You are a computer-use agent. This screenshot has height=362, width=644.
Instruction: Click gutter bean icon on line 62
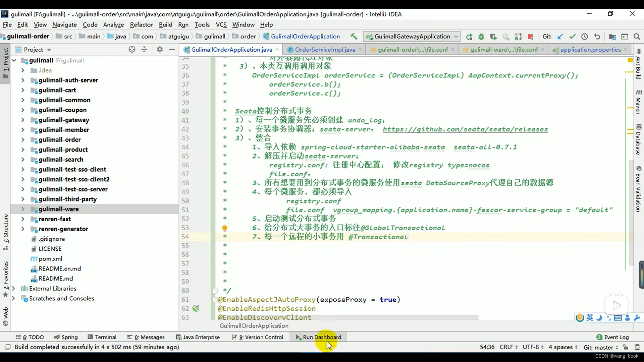[x=196, y=308]
